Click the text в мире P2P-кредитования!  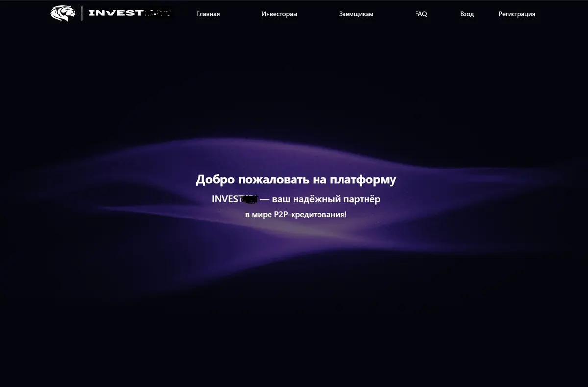point(296,215)
